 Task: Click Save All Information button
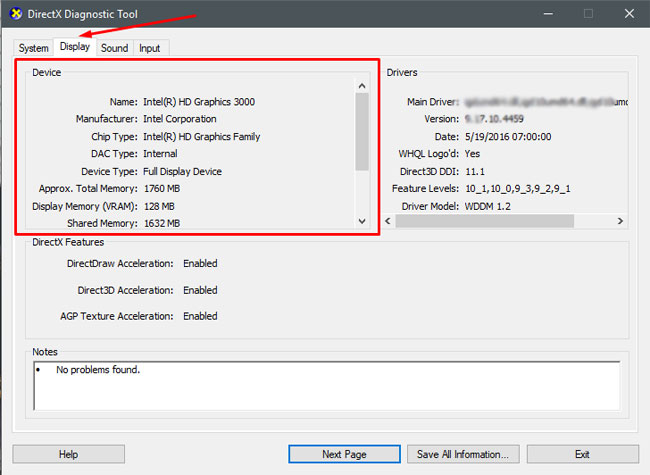coord(463,454)
